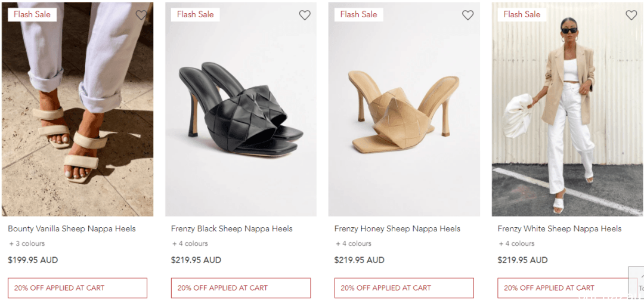Open Bounty Vanilla Sheep Nappa Heels product image

(78, 109)
